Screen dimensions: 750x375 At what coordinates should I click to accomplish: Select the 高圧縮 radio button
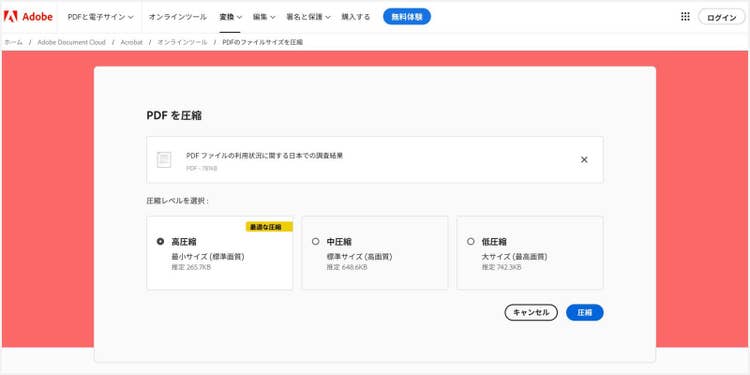pyautogui.click(x=160, y=242)
